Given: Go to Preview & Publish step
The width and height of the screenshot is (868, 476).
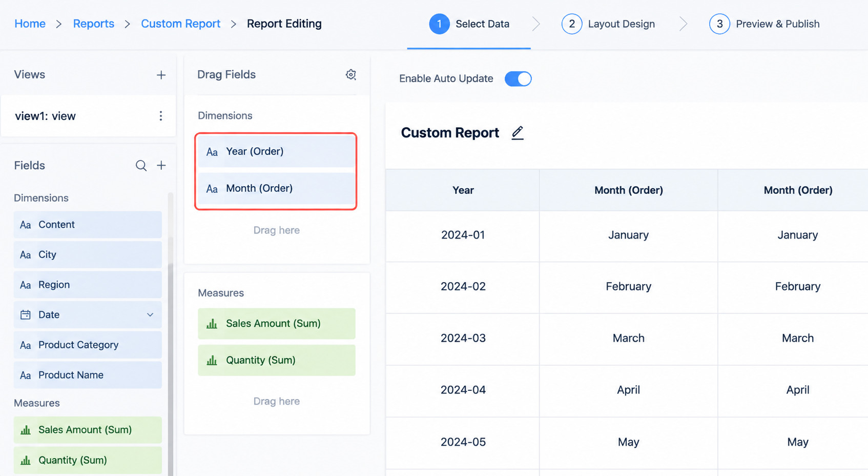Looking at the screenshot, I should [x=764, y=24].
